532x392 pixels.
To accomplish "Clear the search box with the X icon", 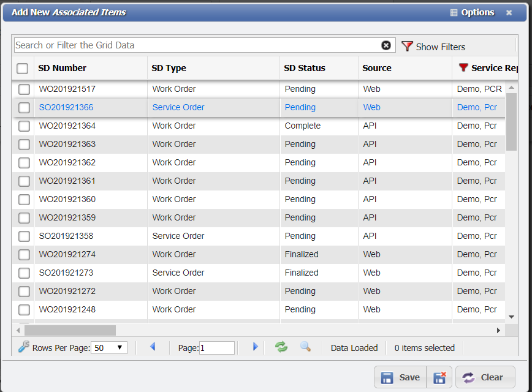I will pyautogui.click(x=386, y=45).
